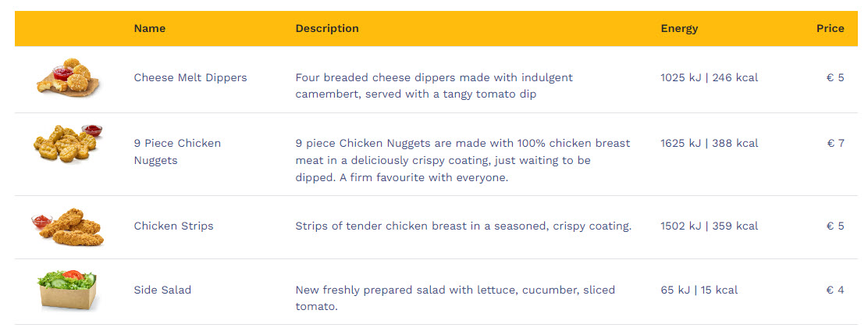This screenshot has width=868, height=335.
Task: Open the Cheese Melt Dippers item name
Action: tap(190, 77)
